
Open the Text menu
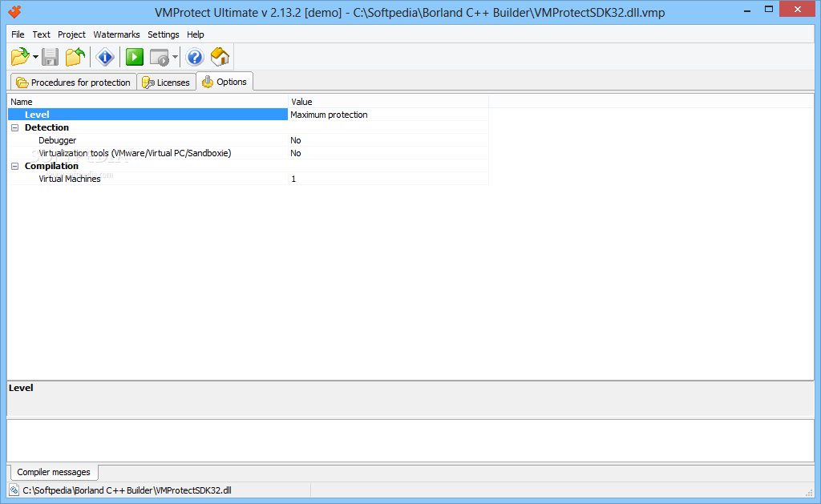(x=42, y=34)
